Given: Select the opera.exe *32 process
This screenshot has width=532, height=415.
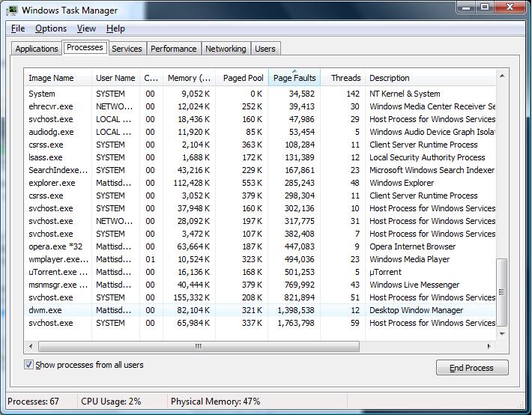Looking at the screenshot, I should point(57,246).
